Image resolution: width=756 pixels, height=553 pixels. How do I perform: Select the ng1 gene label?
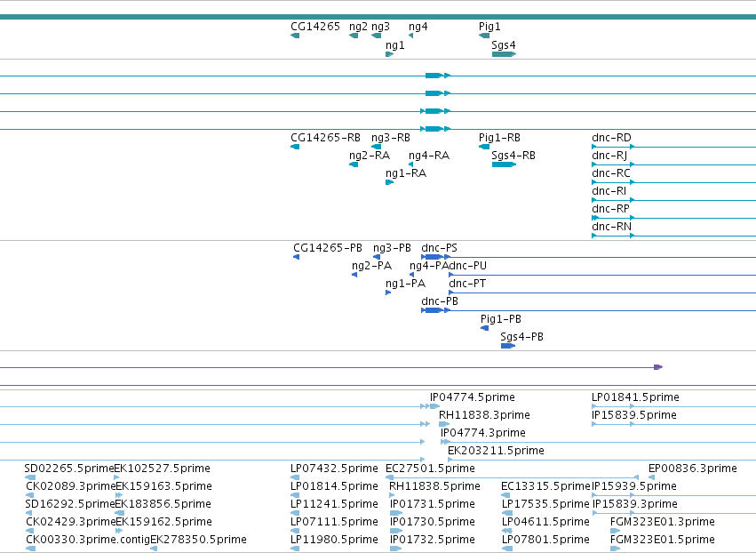click(394, 45)
